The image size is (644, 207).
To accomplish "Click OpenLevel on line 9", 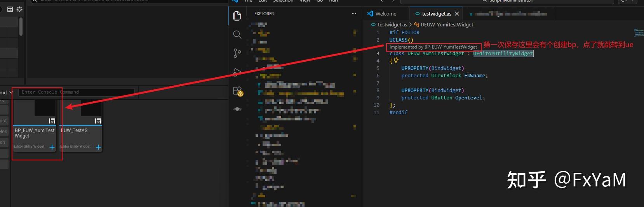I will (x=468, y=98).
